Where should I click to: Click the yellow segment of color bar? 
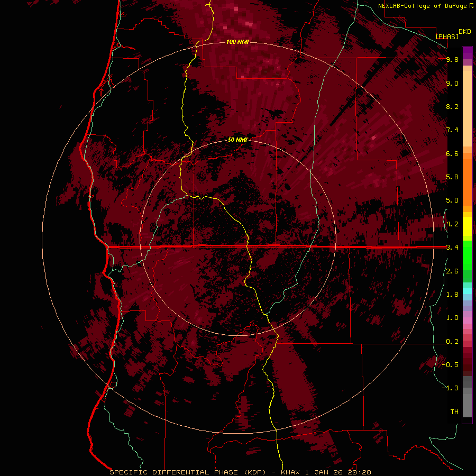click(467, 226)
